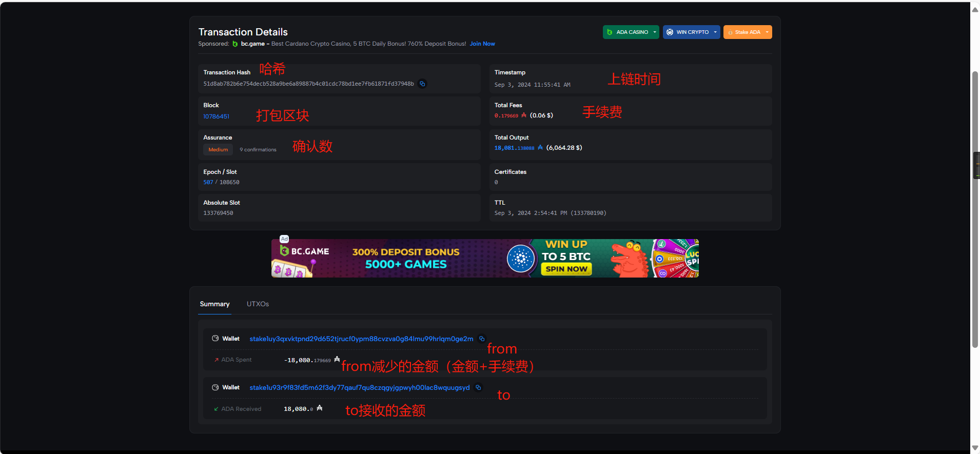Image resolution: width=980 pixels, height=454 pixels.
Task: Expand the WIN CRYPTO dropdown arrow
Action: point(715,32)
